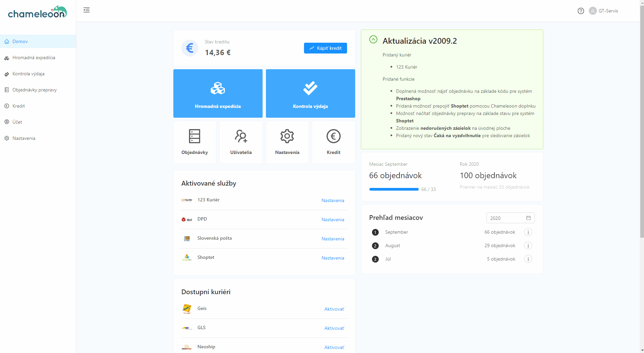This screenshot has width=644, height=353.
Task: Open Užívatelia tile with user-add icon
Action: (x=241, y=142)
